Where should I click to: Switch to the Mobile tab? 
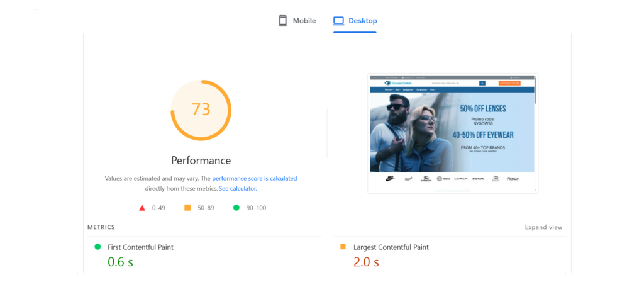(297, 21)
